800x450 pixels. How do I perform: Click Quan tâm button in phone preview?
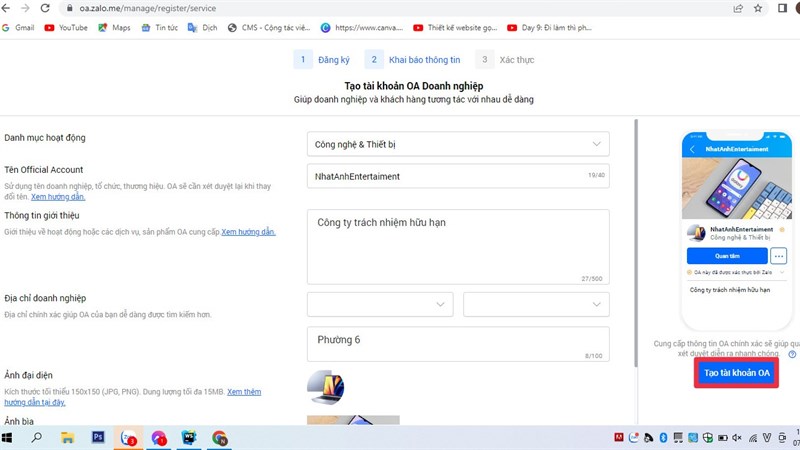pyautogui.click(x=727, y=256)
